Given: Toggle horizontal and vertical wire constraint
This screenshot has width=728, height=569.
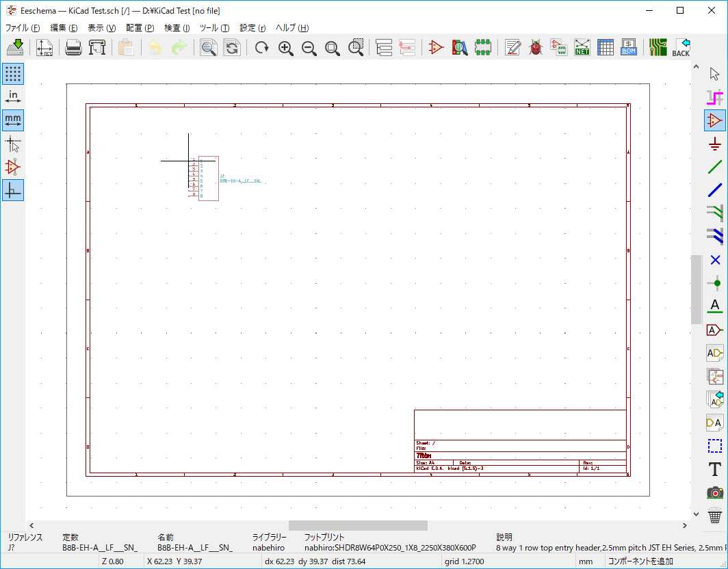Looking at the screenshot, I should (x=13, y=190).
